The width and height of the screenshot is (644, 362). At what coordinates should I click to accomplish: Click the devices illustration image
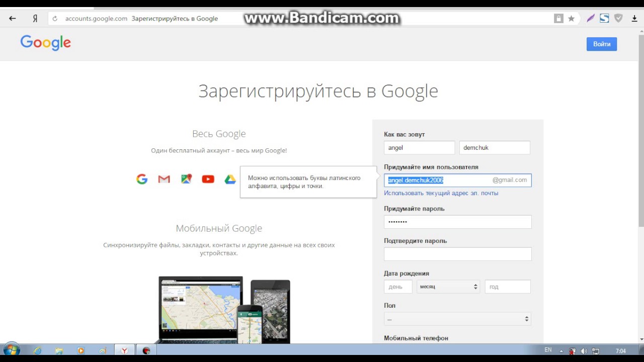coord(224,310)
